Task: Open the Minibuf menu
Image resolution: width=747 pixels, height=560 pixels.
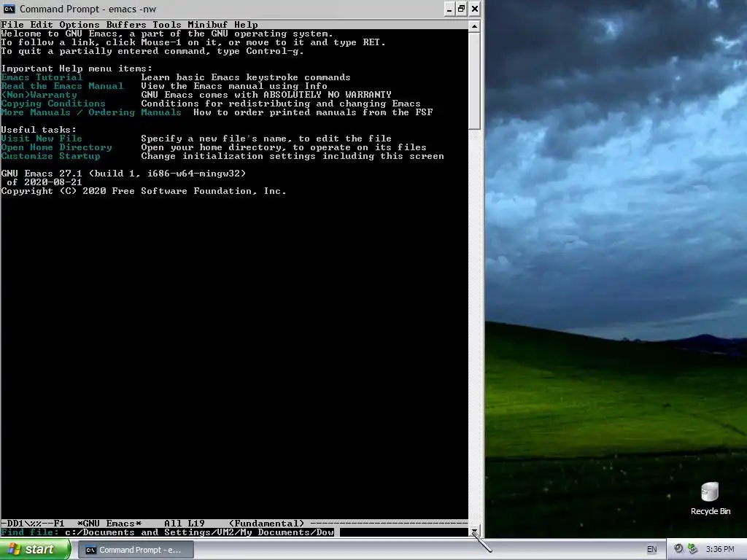Action: (207, 25)
